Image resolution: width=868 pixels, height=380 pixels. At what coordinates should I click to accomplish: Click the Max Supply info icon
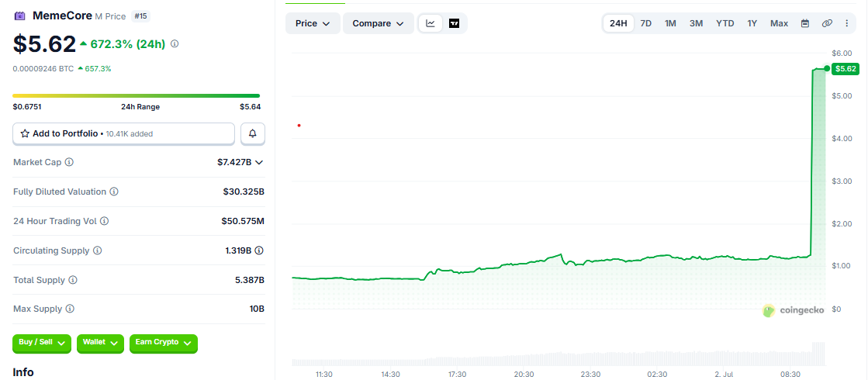coord(69,309)
